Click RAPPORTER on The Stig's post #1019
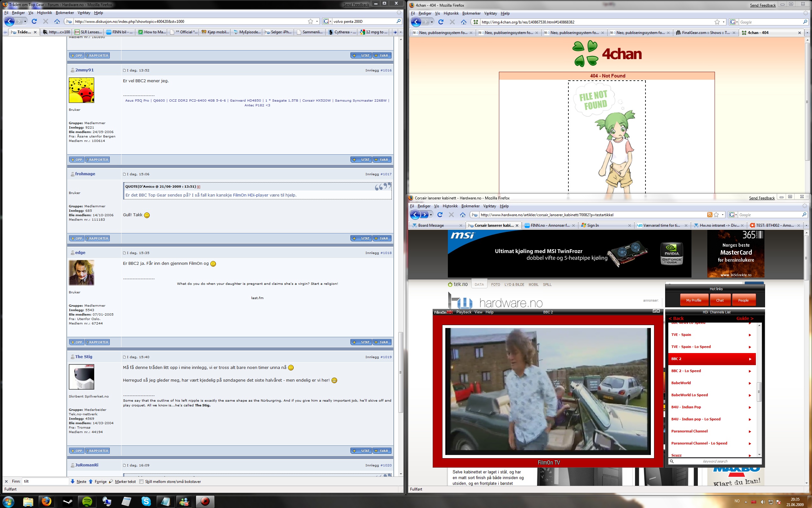 pyautogui.click(x=98, y=451)
